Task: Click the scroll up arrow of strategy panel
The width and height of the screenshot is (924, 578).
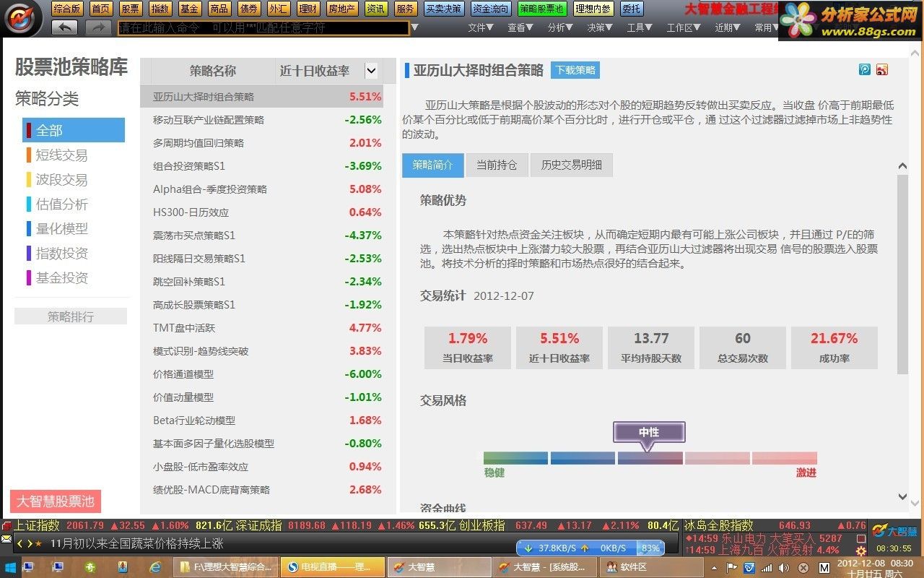Action: pos(902,166)
